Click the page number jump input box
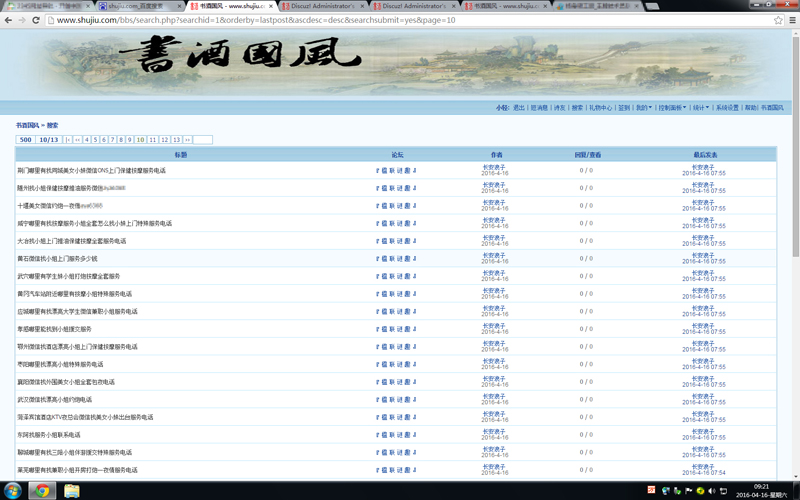Screen dimensions: 800x500 202,140
